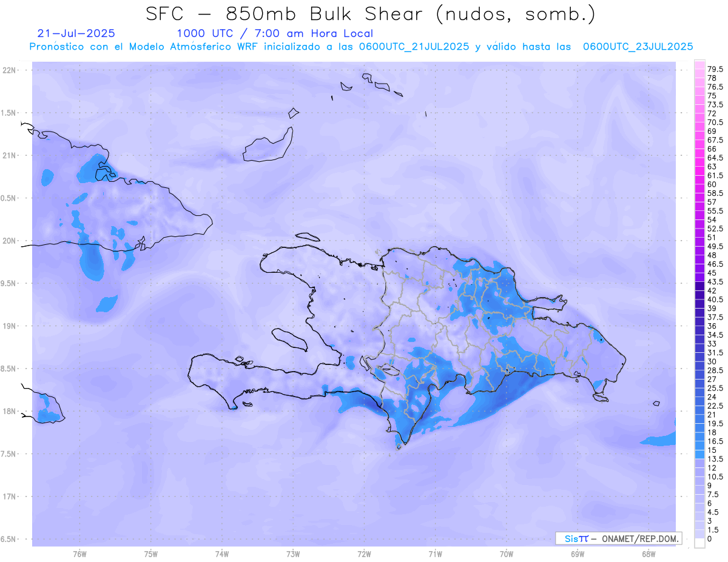Click the '66' value on the color scale

click(x=712, y=149)
